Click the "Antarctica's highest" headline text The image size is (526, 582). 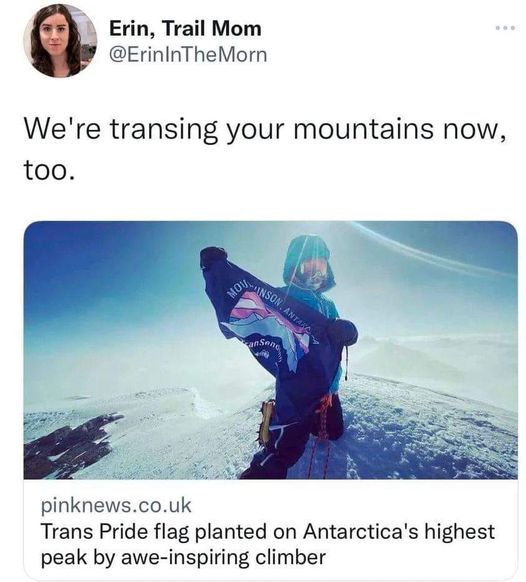[399, 531]
